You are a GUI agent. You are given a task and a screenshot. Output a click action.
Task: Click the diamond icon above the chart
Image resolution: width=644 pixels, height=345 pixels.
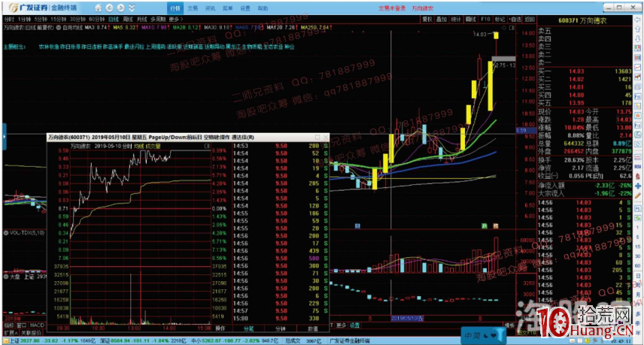[x=503, y=28]
